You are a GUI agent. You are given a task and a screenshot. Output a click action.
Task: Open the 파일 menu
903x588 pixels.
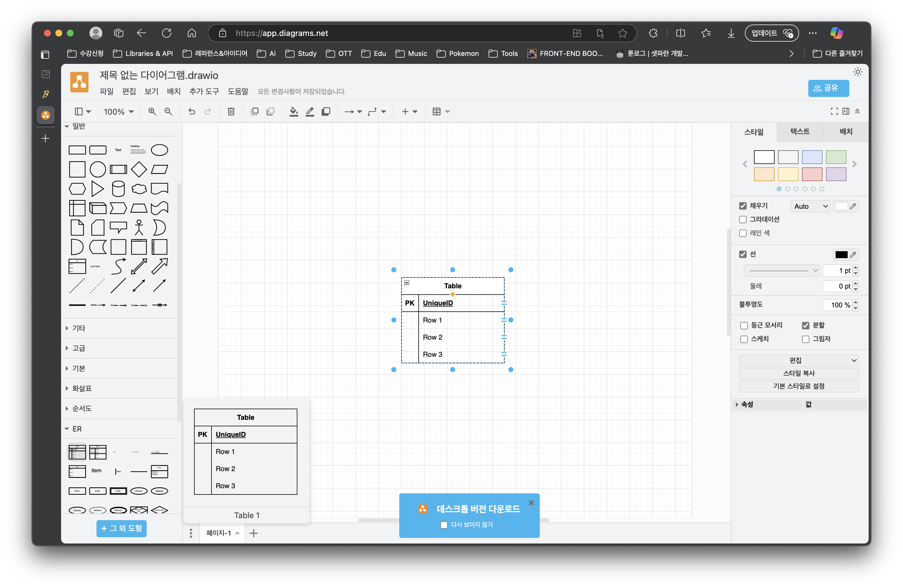tap(107, 91)
